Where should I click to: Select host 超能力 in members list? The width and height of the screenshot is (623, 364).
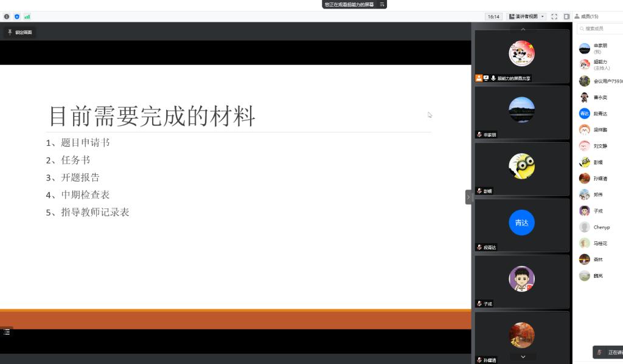click(x=600, y=64)
